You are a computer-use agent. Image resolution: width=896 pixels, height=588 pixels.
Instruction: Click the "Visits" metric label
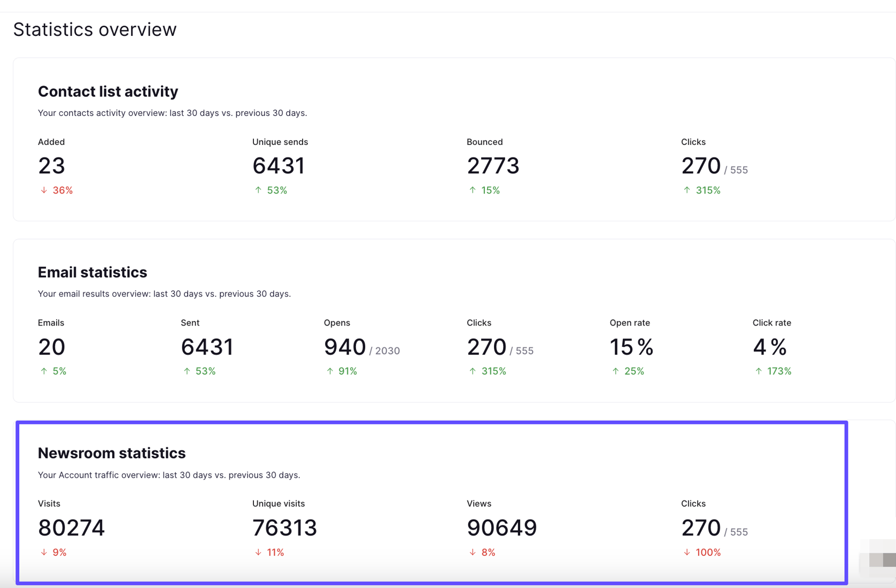tap(49, 504)
